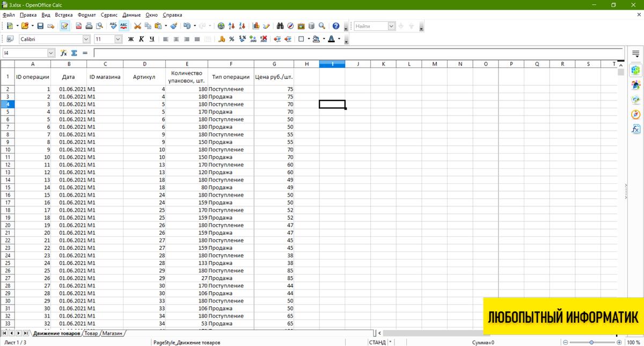Toggle Edit File mode icon

pos(65,26)
